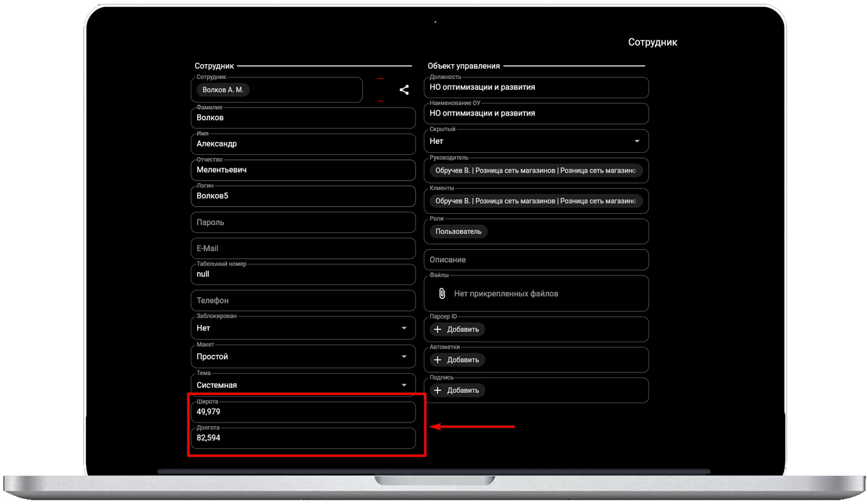This screenshot has width=868, height=504.
Task: Click the plus icon in Подпись
Action: tap(438, 390)
